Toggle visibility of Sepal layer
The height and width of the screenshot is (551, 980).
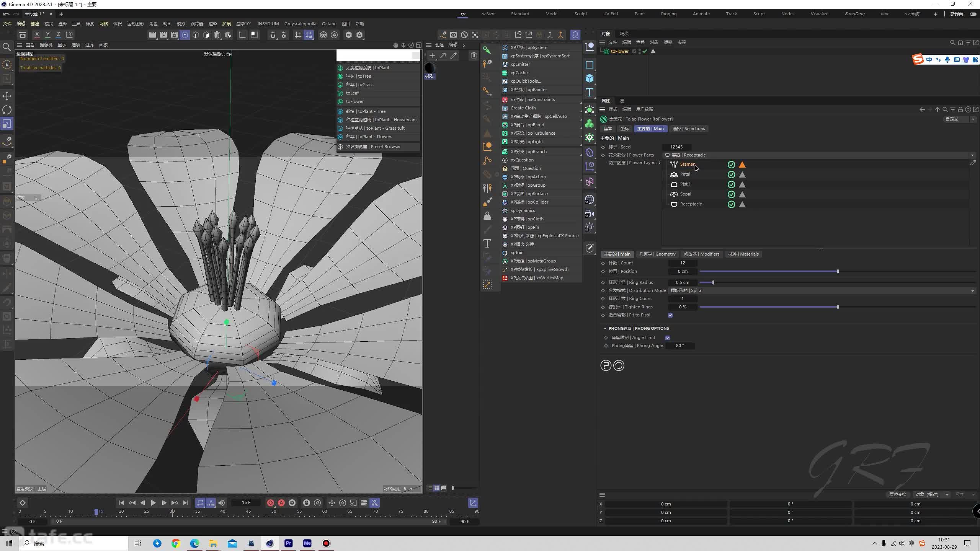coord(732,194)
